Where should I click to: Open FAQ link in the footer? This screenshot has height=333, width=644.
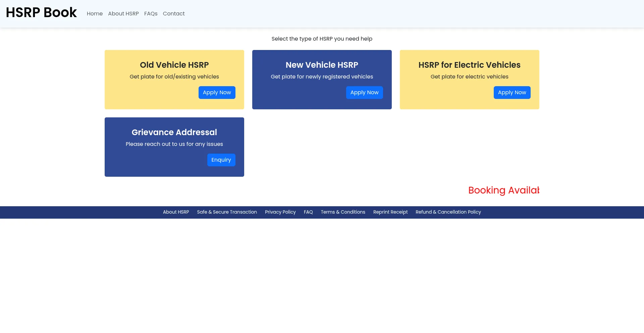click(x=308, y=212)
